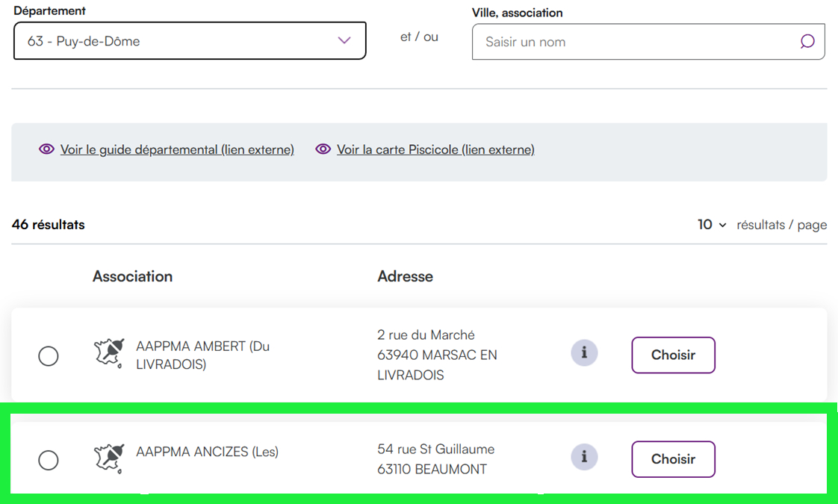838x504 pixels.
Task: Click eye icon beside departmental guide link
Action: 46,149
